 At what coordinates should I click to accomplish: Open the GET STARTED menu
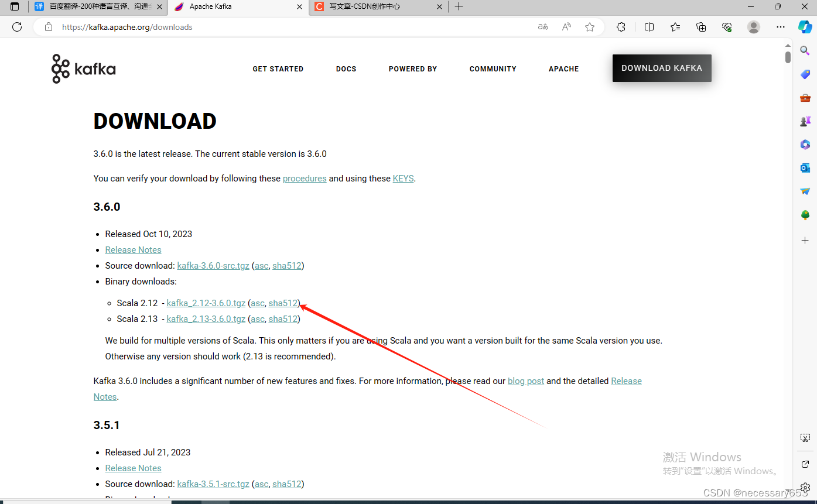pyautogui.click(x=278, y=69)
